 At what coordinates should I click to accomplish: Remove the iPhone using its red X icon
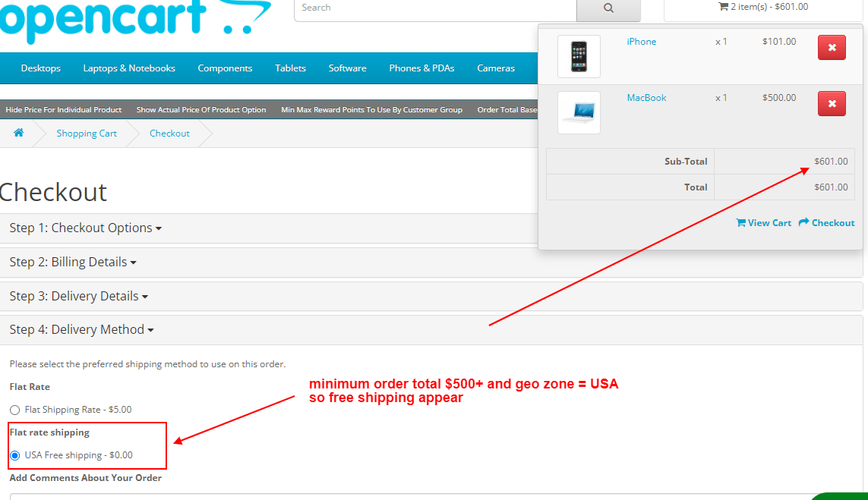(x=831, y=46)
